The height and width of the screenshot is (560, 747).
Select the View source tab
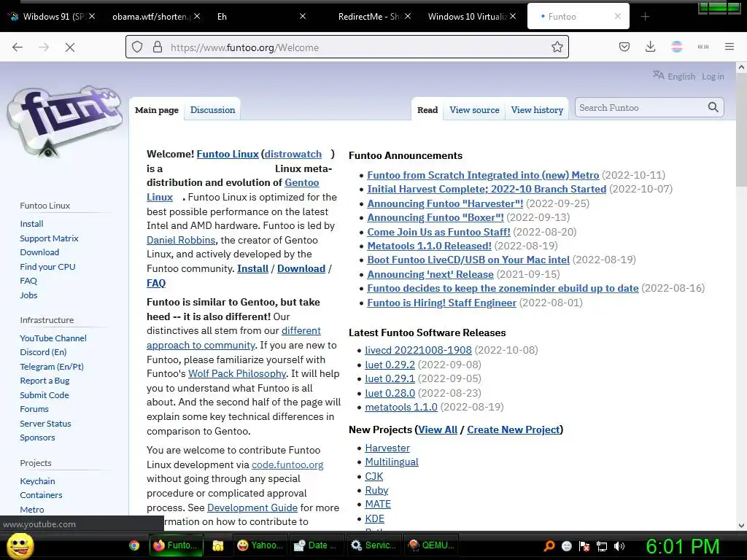click(474, 110)
